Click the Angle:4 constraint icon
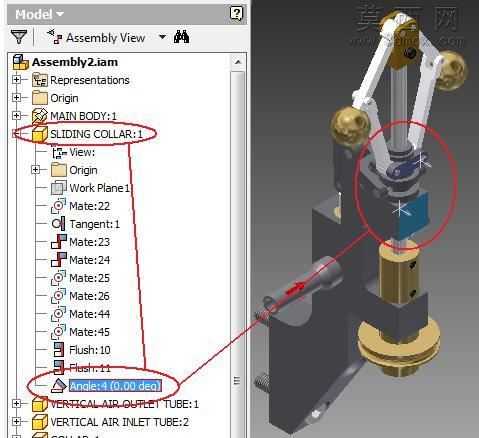The image size is (479, 438). [59, 386]
